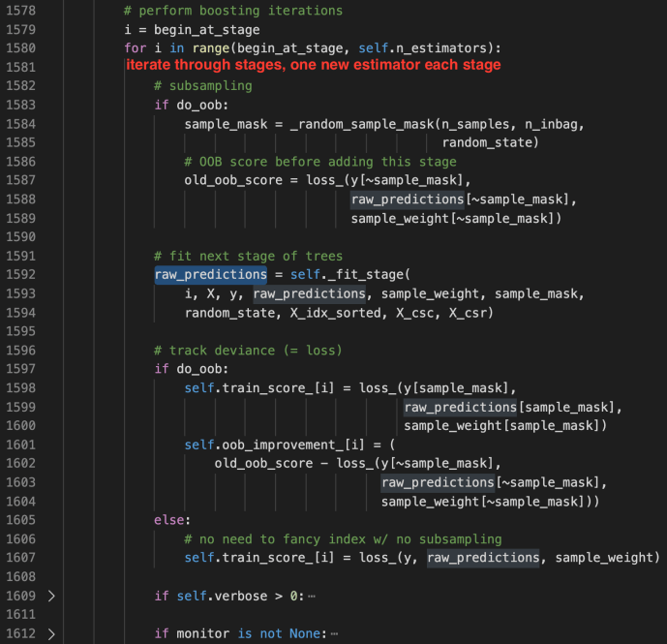Click the ellipsis fold marker on line 1609
Image resolution: width=667 pixels, height=644 pixels.
click(x=312, y=597)
